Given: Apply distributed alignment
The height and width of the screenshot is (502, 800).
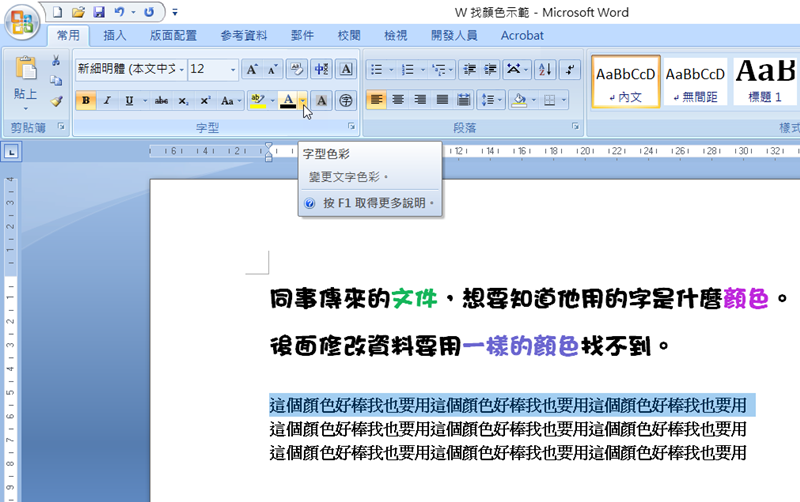Looking at the screenshot, I should (464, 100).
